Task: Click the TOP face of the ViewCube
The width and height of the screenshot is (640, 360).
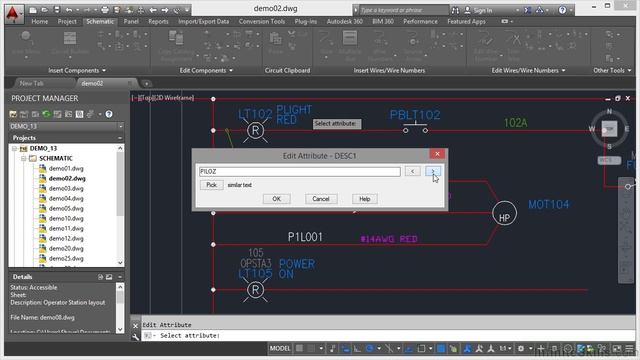Action: click(x=609, y=129)
